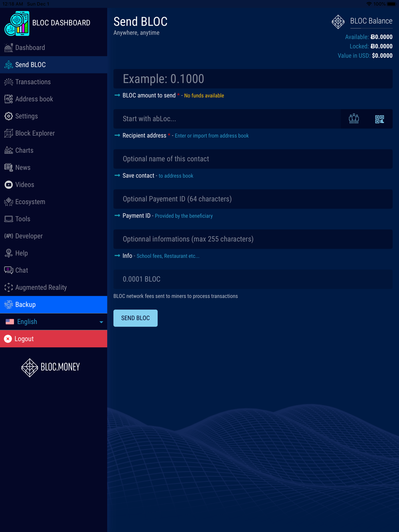The width and height of the screenshot is (399, 532).
Task: Select the Backup button label
Action: click(x=26, y=305)
